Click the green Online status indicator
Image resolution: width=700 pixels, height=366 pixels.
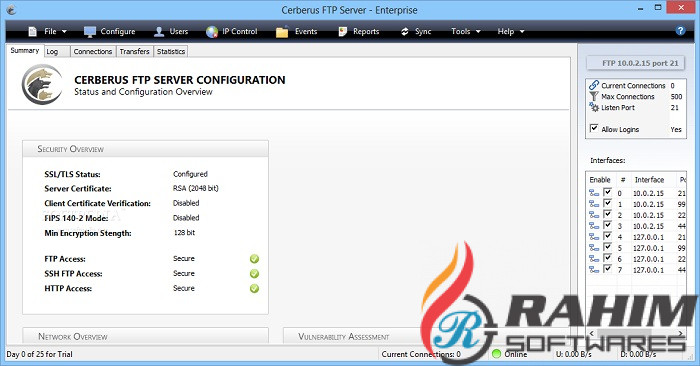496,354
